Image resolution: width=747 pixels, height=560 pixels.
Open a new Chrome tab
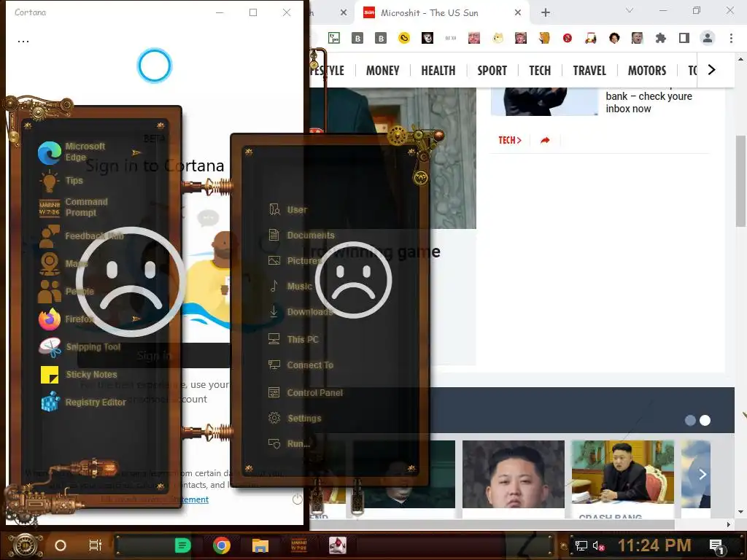point(546,13)
